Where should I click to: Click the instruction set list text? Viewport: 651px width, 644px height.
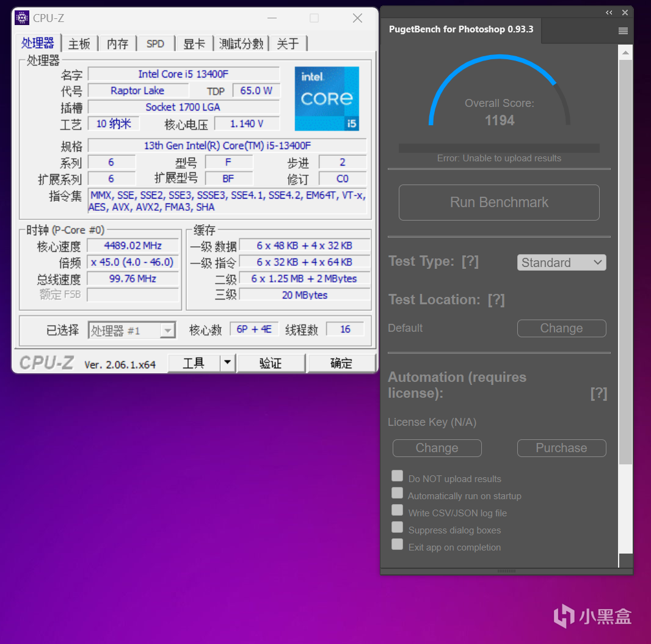(x=227, y=201)
